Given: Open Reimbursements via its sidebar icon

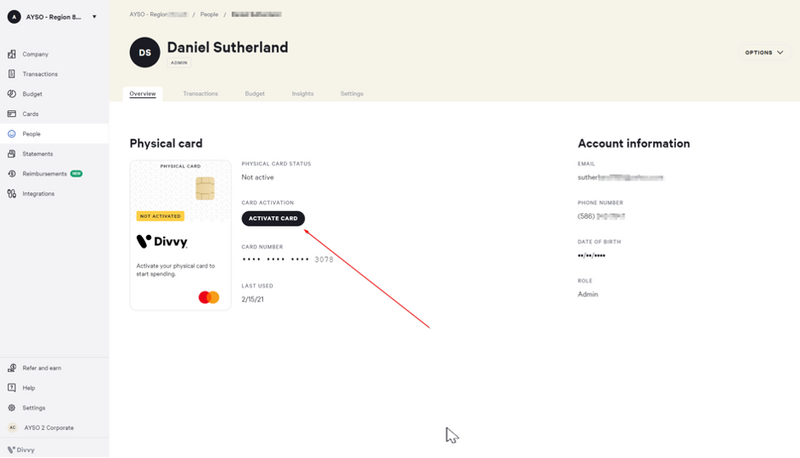Looking at the screenshot, I should 12,174.
